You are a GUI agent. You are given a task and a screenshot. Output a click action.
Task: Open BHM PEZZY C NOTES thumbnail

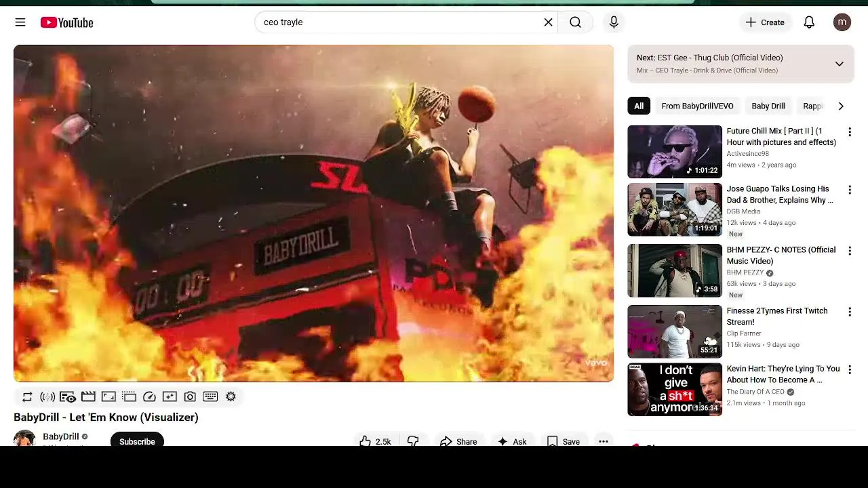(675, 270)
